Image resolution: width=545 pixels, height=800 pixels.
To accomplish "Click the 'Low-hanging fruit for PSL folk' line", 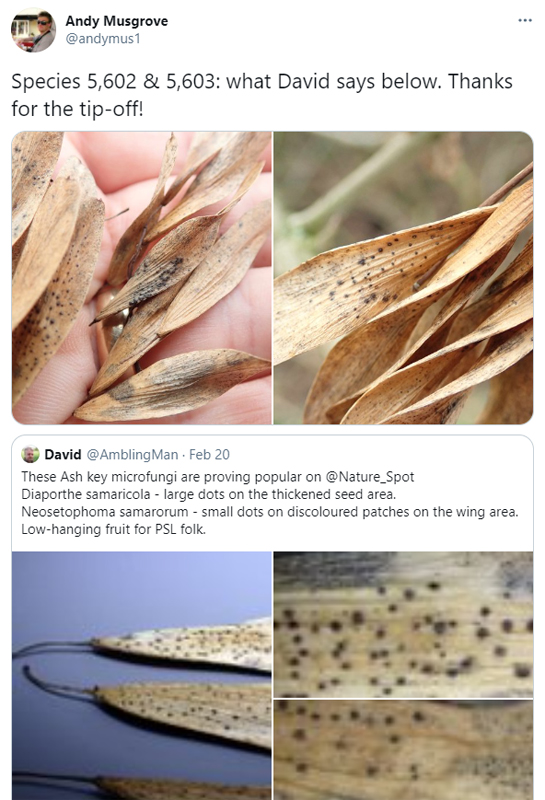I will coord(113,529).
